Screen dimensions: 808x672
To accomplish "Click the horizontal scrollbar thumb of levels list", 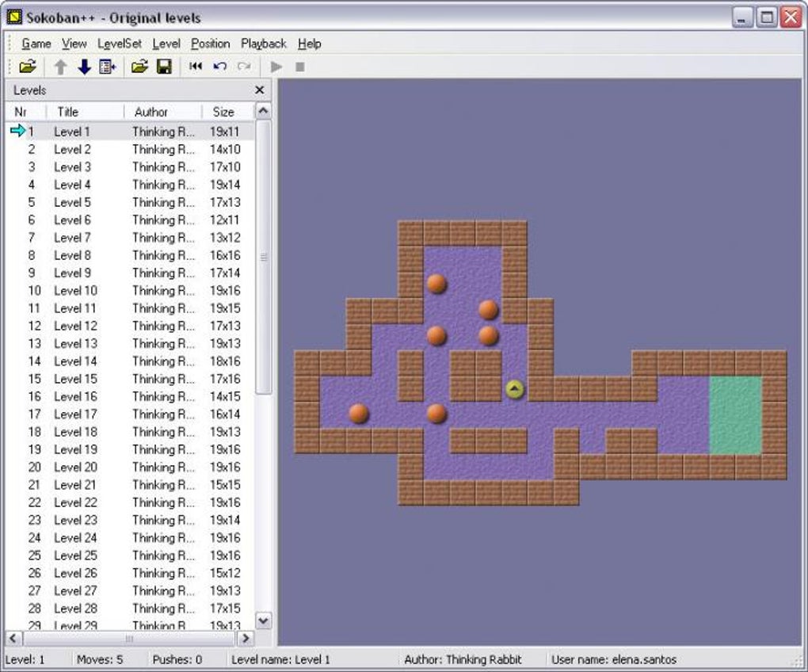I will (129, 639).
